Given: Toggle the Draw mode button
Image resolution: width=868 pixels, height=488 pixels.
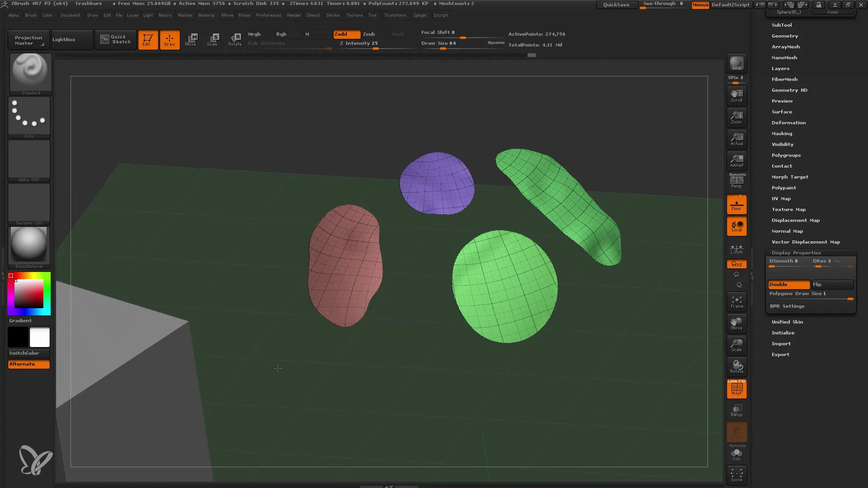Looking at the screenshot, I should [x=170, y=39].
